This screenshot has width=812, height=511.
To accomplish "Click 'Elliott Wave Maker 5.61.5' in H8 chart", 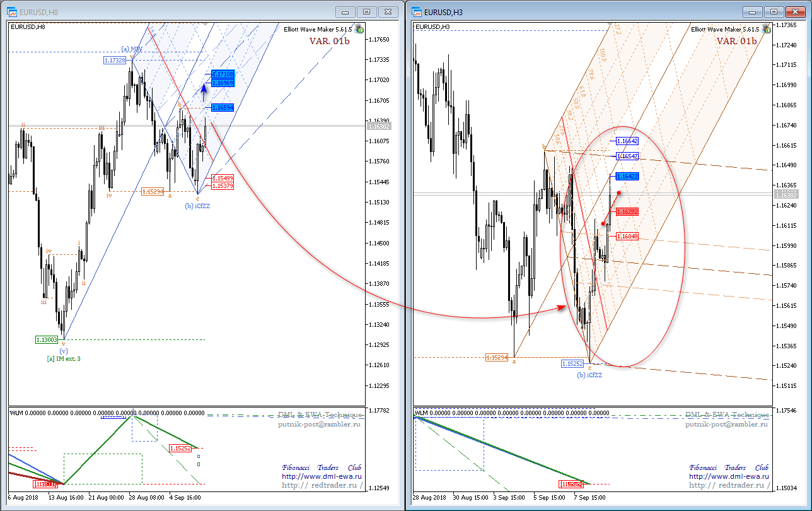I will click(x=318, y=29).
